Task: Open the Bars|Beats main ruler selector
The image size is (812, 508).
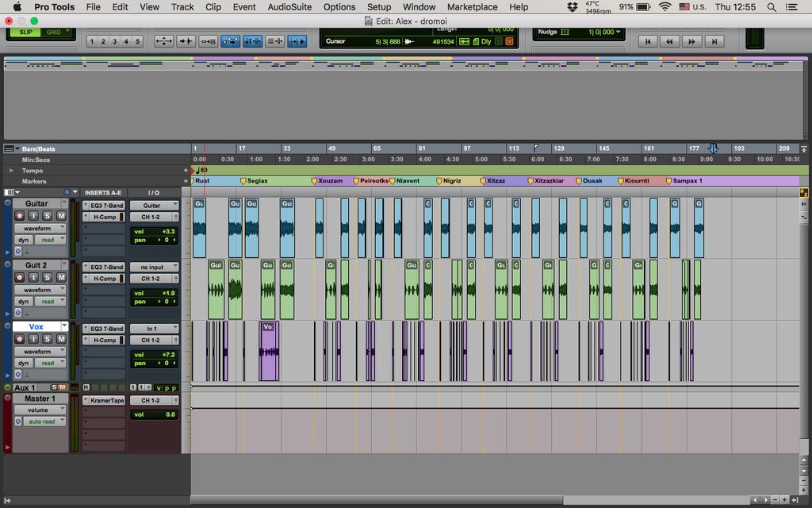Action: pos(11,148)
